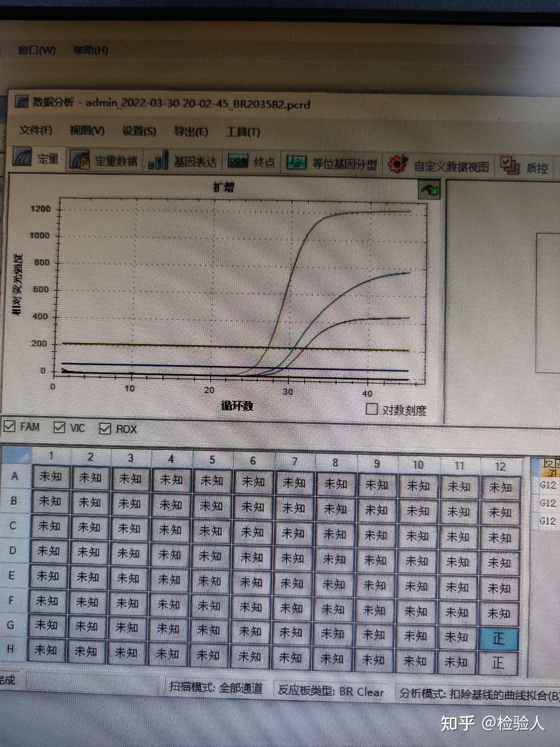Toggle the FAM channel checkbox
Image resolution: width=560 pixels, height=747 pixels.
pyautogui.click(x=9, y=426)
